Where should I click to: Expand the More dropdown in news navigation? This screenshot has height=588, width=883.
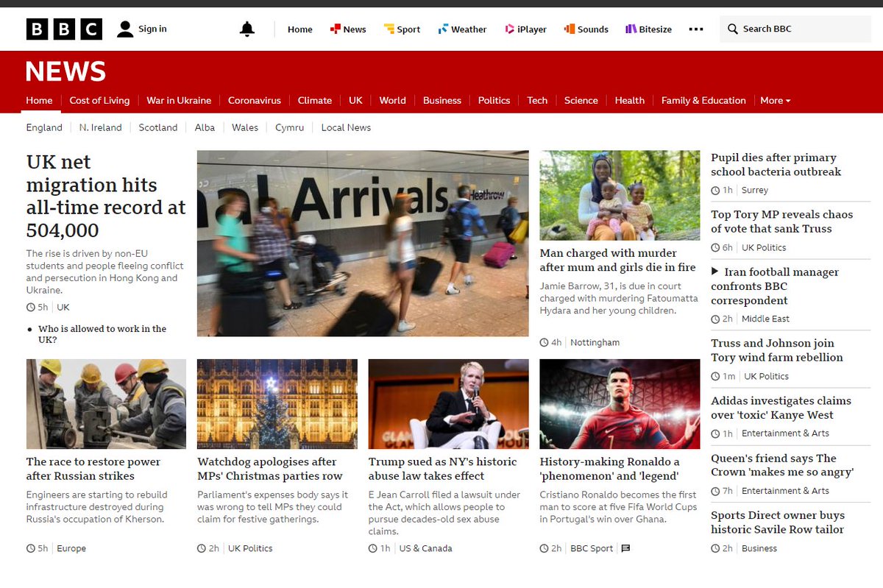[776, 100]
